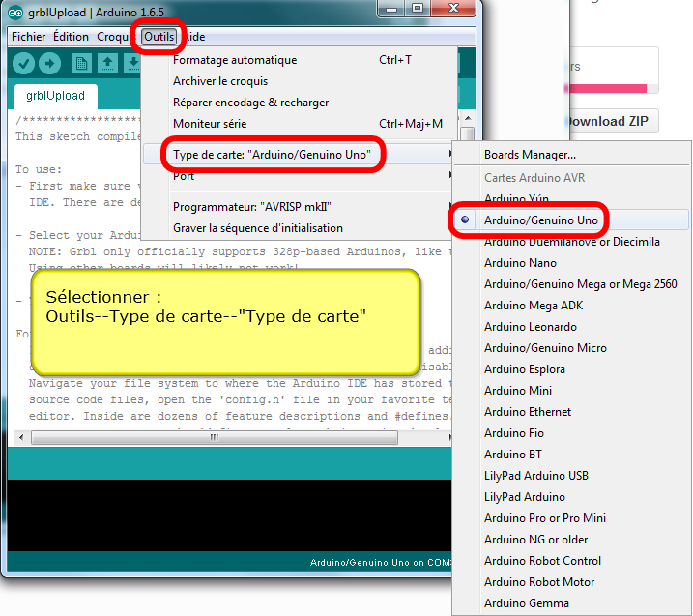Open Boards Manager from the board list
Screen dimensions: 693x616
pos(530,155)
